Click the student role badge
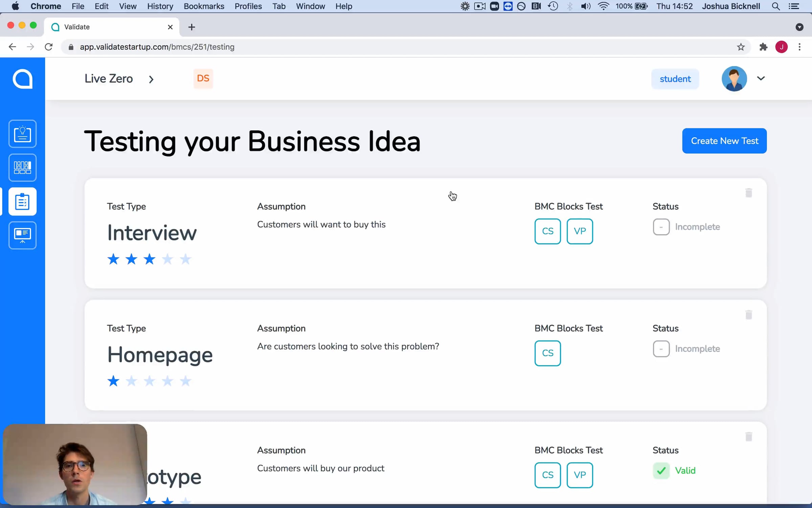Viewport: 812px width, 508px height. (675, 79)
